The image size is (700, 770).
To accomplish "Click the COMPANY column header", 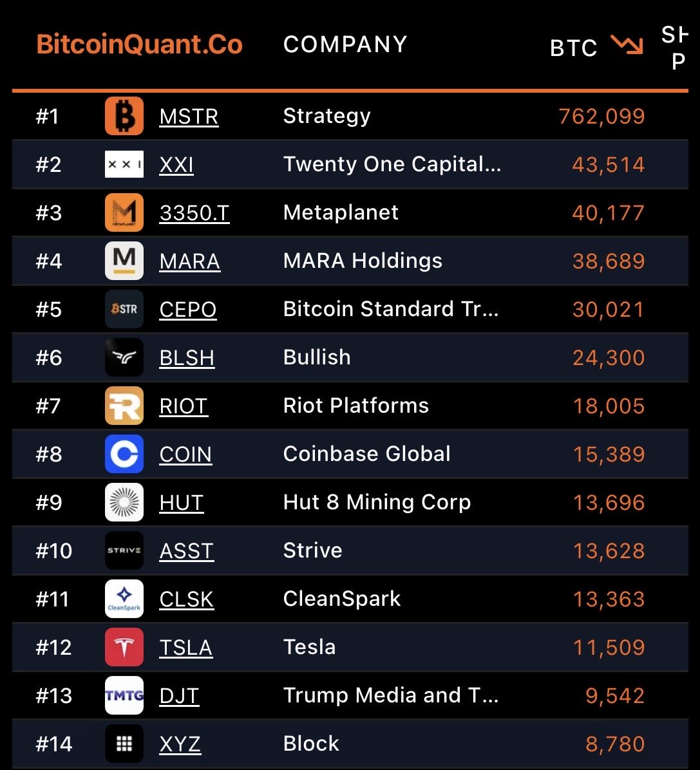I will [345, 44].
